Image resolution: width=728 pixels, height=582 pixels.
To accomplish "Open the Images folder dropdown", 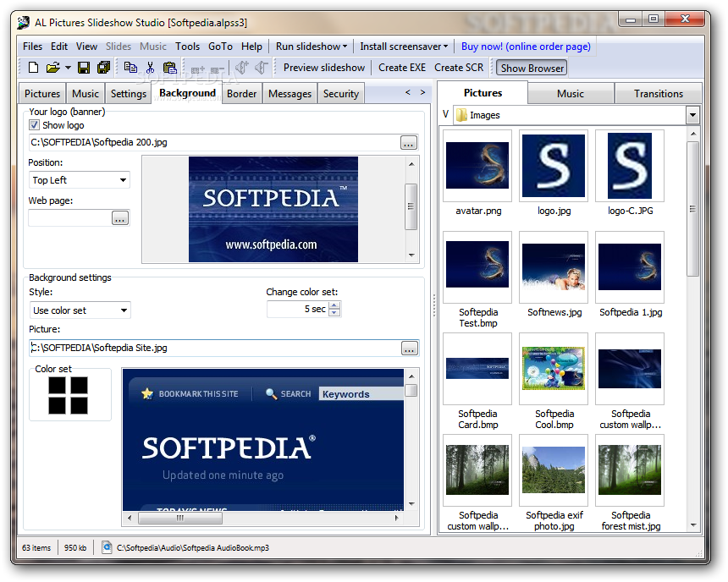I will click(692, 115).
